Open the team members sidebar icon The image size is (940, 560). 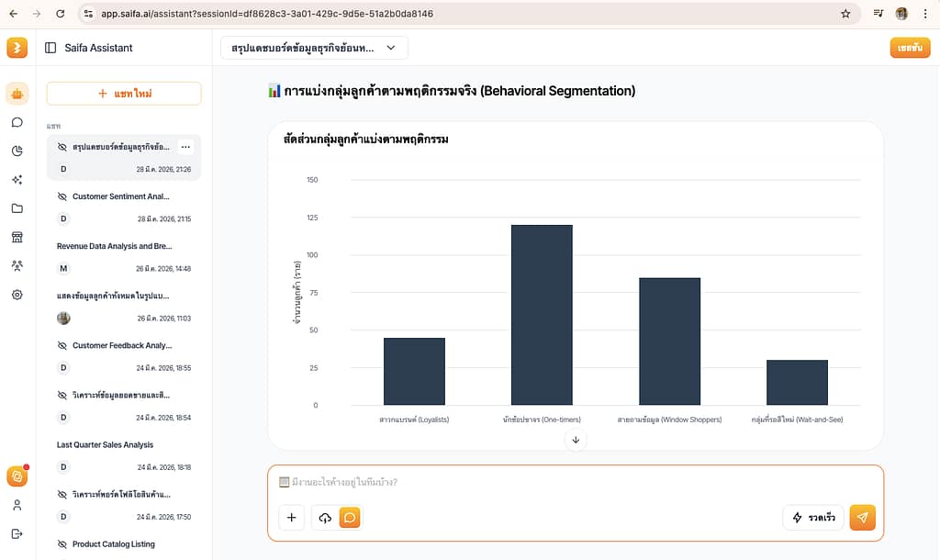[17, 265]
